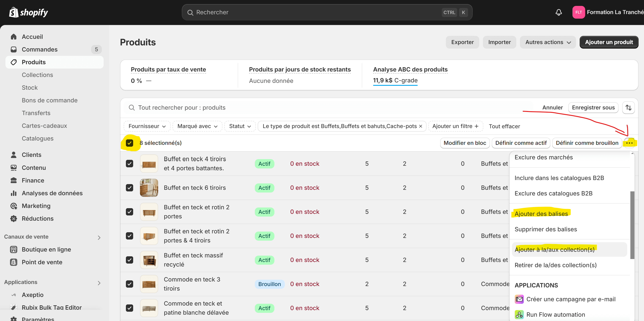Screen dimensions: 644x321
Task: Remove the product type filter with X
Action: click(420, 126)
